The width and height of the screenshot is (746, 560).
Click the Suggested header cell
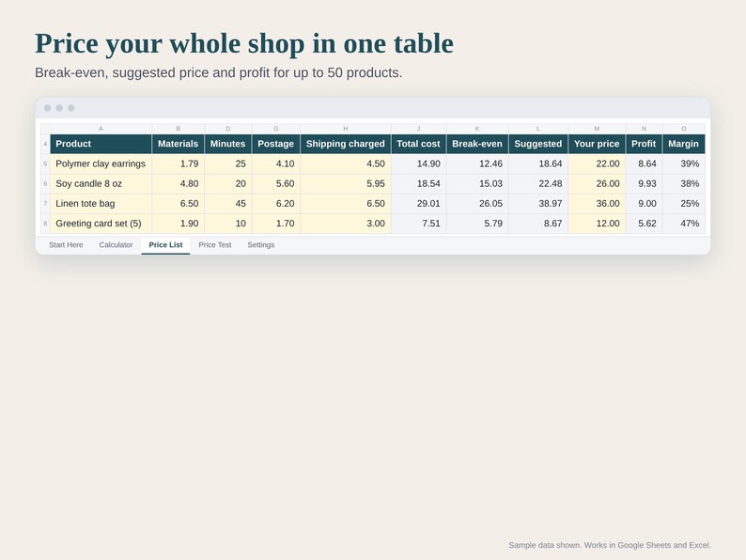pyautogui.click(x=538, y=144)
